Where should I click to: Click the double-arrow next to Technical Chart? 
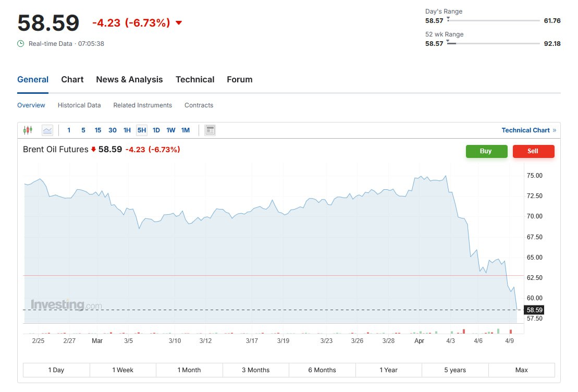(555, 130)
